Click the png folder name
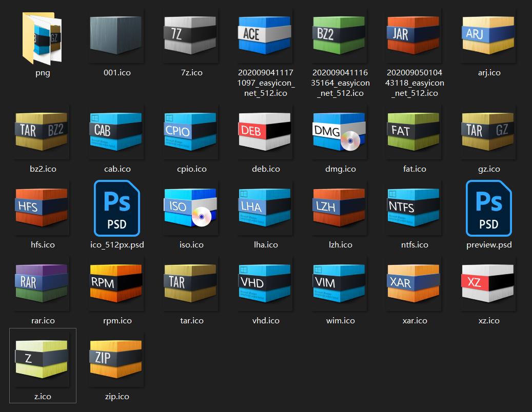 (43, 73)
